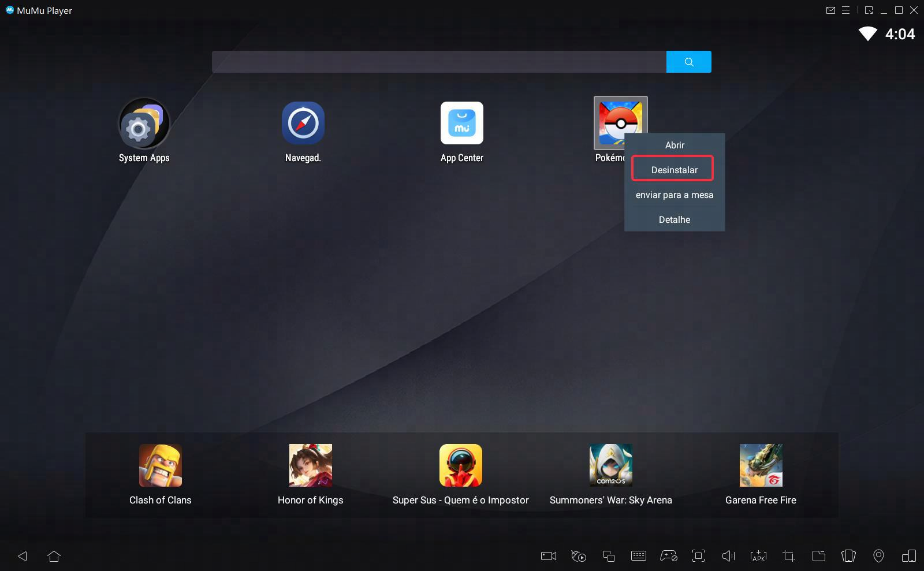
Task: Open the shared folder icon
Action: pos(819,556)
